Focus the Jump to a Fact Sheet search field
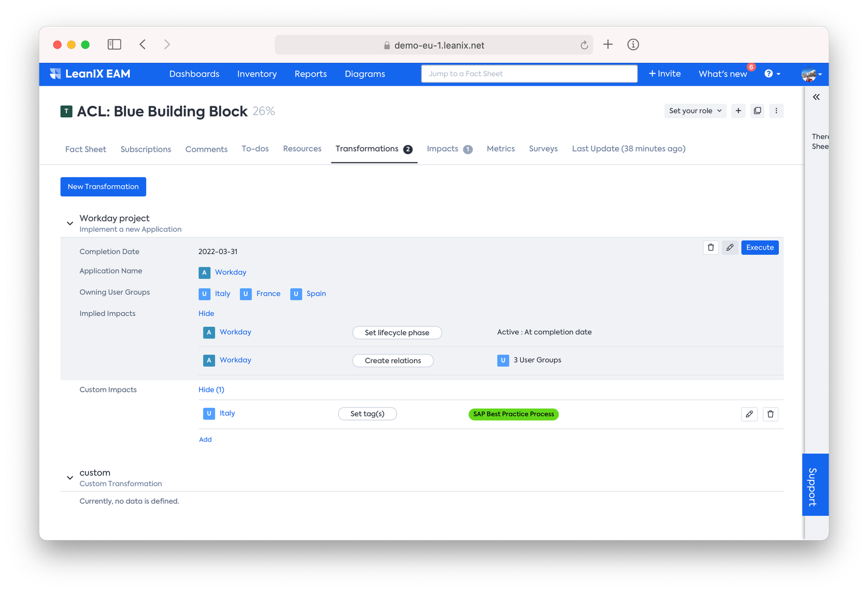The height and width of the screenshot is (592, 868). tap(529, 74)
